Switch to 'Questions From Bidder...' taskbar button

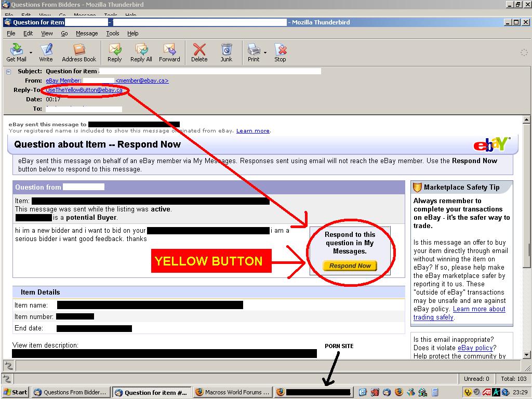pos(72,392)
